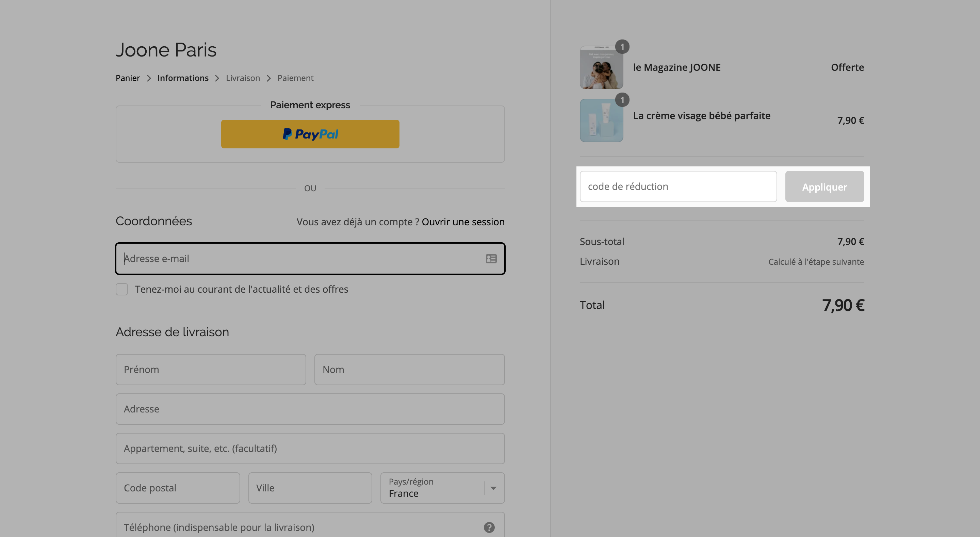Image resolution: width=980 pixels, height=537 pixels.
Task: Pay with the PayPal express button
Action: point(310,134)
